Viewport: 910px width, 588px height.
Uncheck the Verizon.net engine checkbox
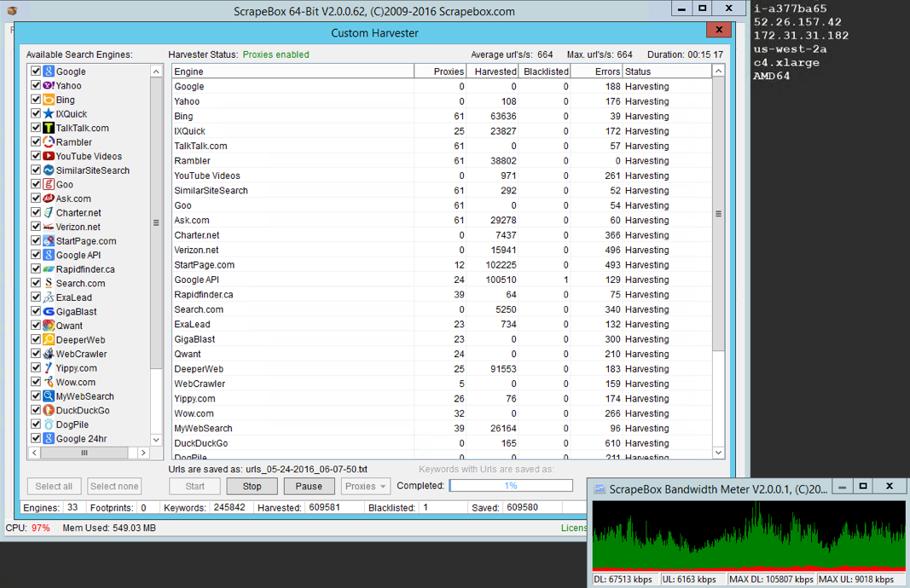36,227
